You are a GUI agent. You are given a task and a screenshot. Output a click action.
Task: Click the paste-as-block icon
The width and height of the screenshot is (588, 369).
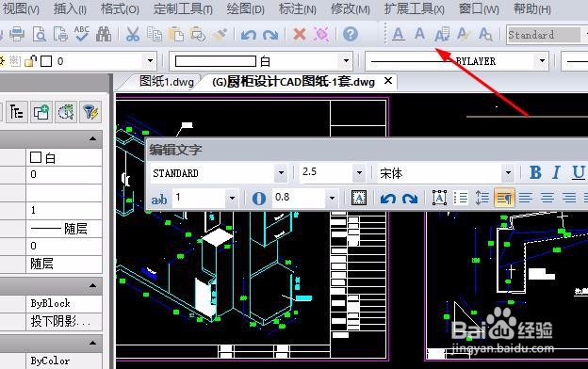pos(198,35)
